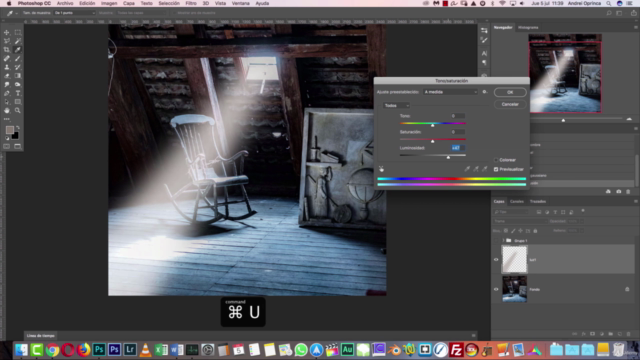Select the History Brush tool

pyautogui.click(x=18, y=67)
